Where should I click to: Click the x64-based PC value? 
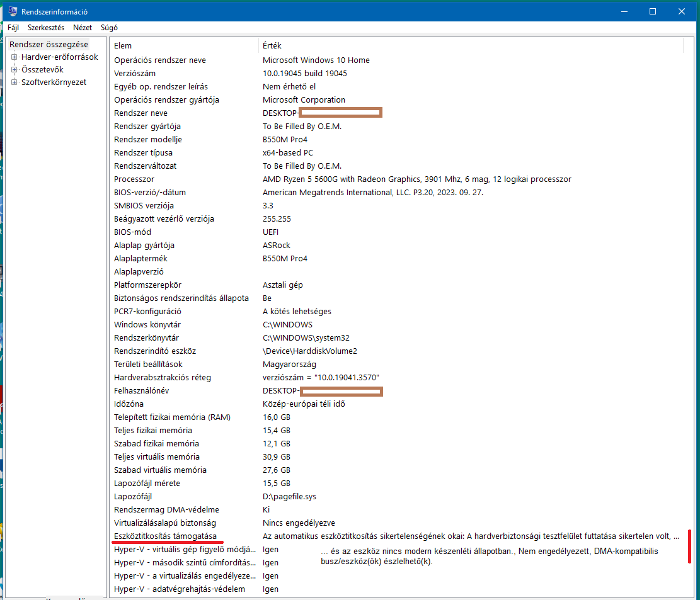point(288,153)
